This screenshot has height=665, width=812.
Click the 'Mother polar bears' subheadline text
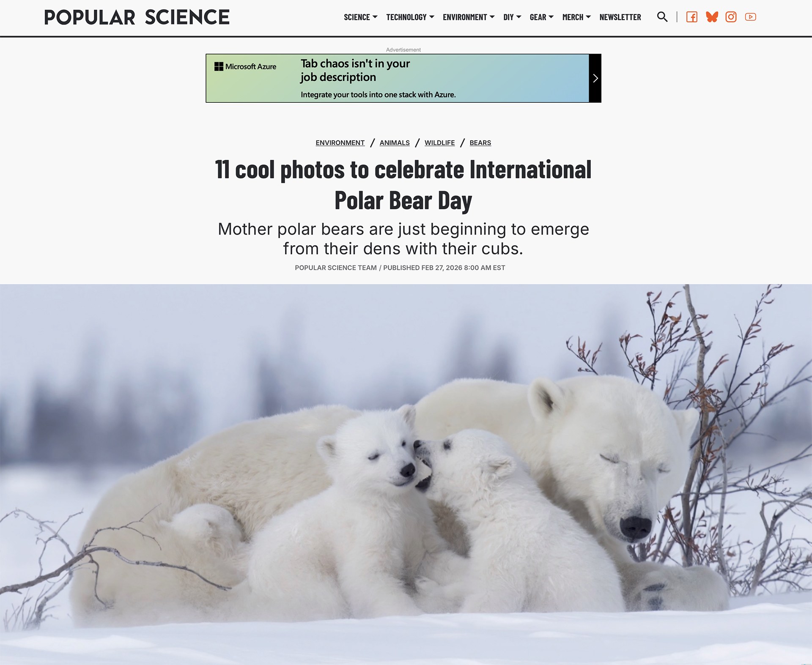click(x=403, y=239)
